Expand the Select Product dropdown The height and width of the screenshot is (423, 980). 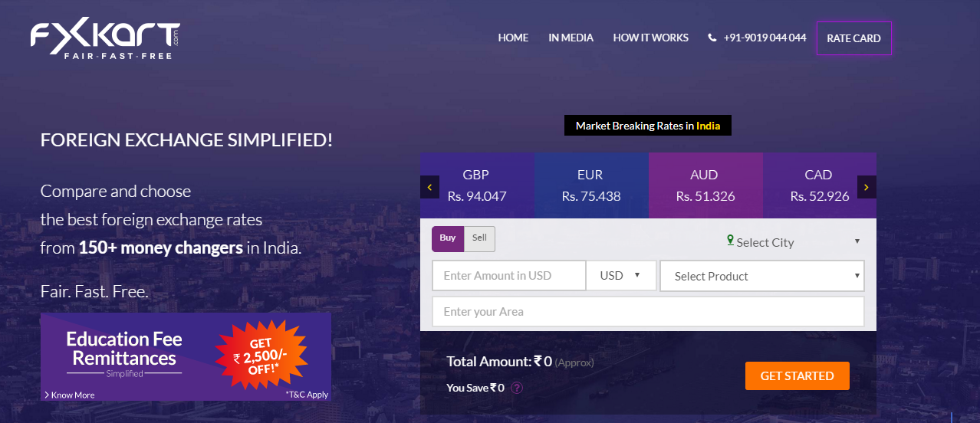point(762,276)
